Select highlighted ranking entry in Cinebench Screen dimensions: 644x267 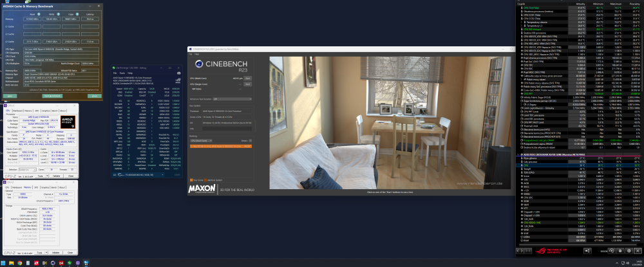[x=221, y=147]
